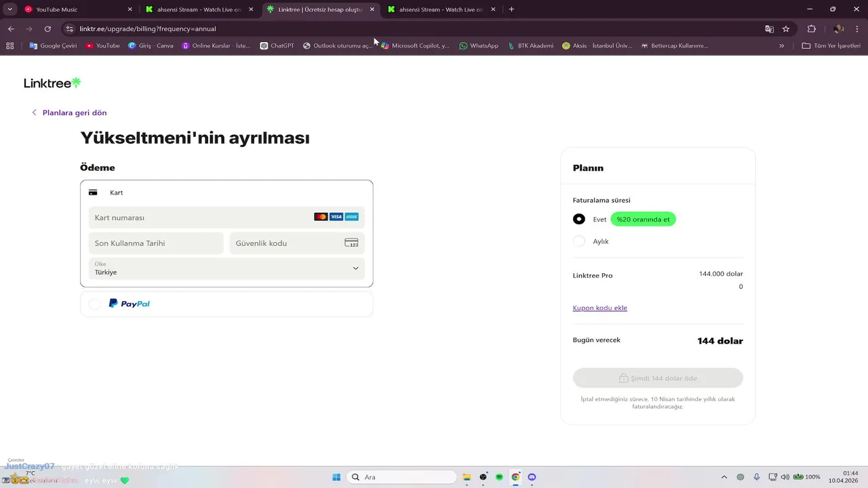The width and height of the screenshot is (868, 488).
Task: Reload the page with the refresh icon
Action: 47,29
